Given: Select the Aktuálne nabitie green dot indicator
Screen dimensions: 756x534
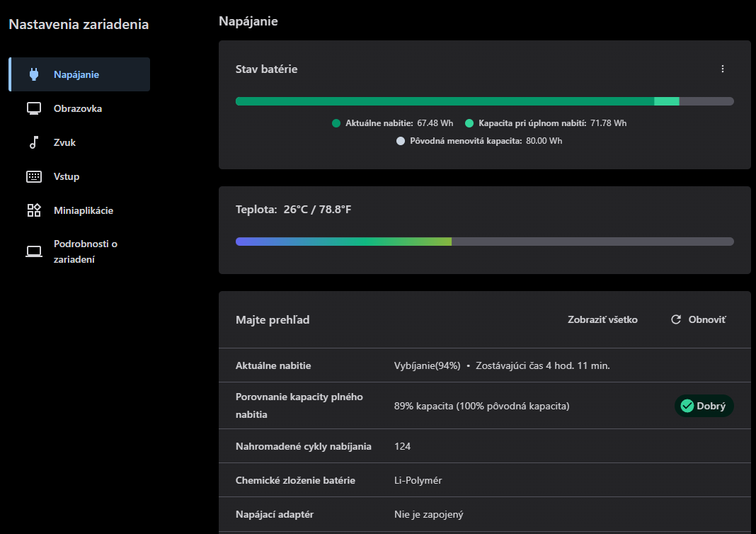Looking at the screenshot, I should click(x=336, y=123).
